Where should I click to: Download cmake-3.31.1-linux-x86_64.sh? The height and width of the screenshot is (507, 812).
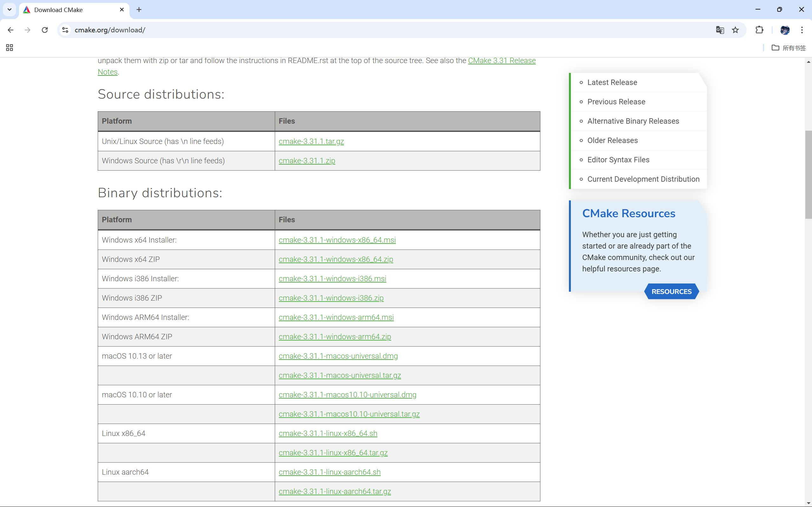click(x=328, y=433)
